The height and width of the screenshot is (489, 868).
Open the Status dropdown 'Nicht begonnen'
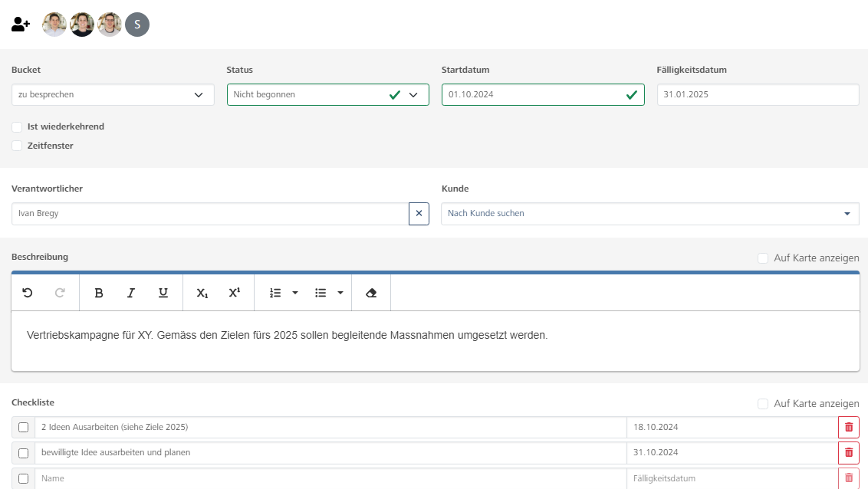[x=327, y=95]
